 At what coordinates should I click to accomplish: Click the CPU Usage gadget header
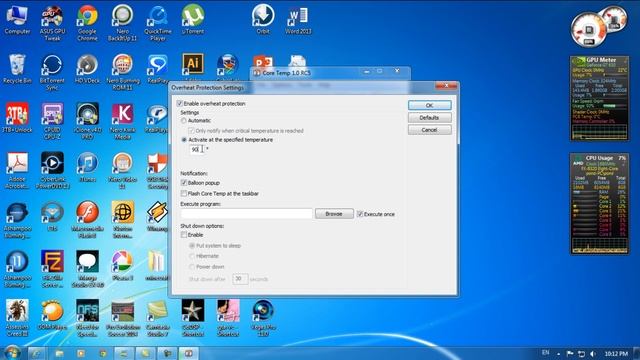600,158
